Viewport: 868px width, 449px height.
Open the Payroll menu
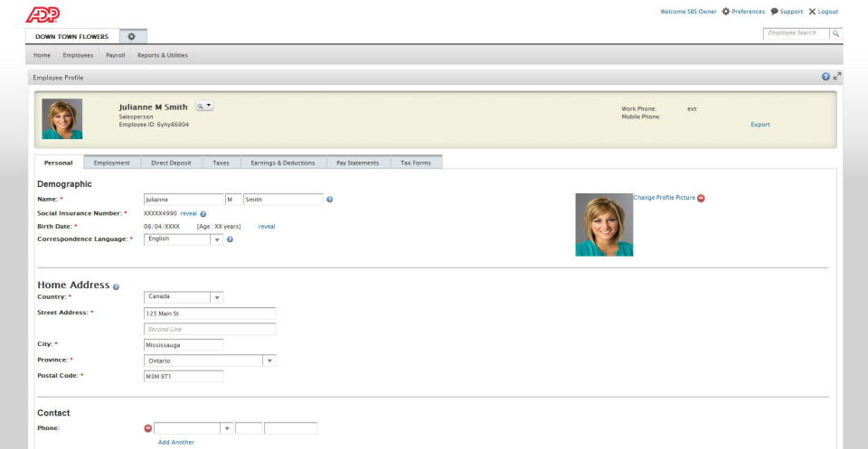pos(115,55)
